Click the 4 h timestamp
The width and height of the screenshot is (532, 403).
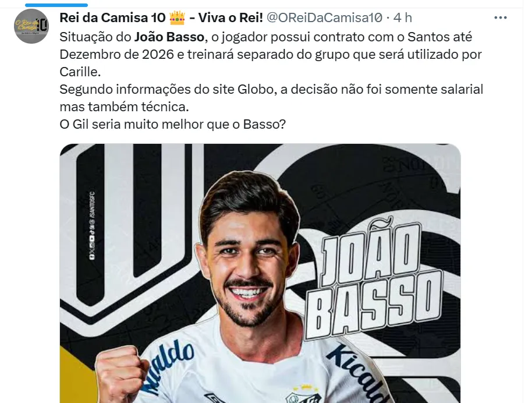(x=403, y=17)
